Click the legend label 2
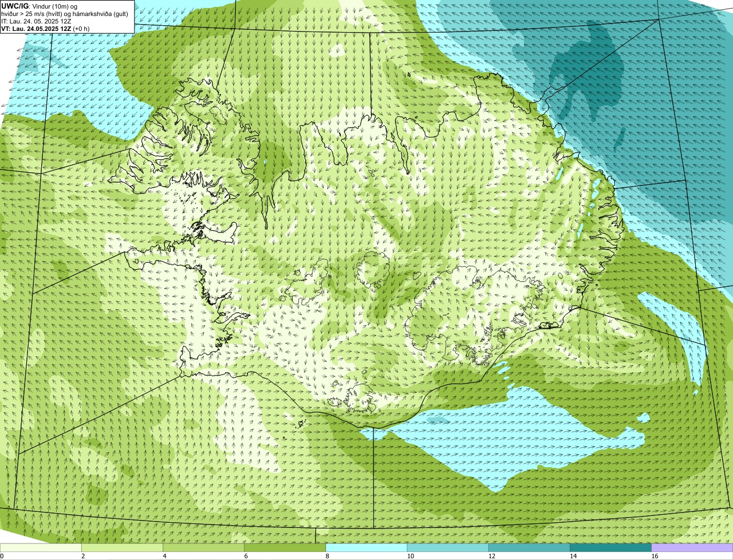Screen dimensions: 733x560 point(83,556)
